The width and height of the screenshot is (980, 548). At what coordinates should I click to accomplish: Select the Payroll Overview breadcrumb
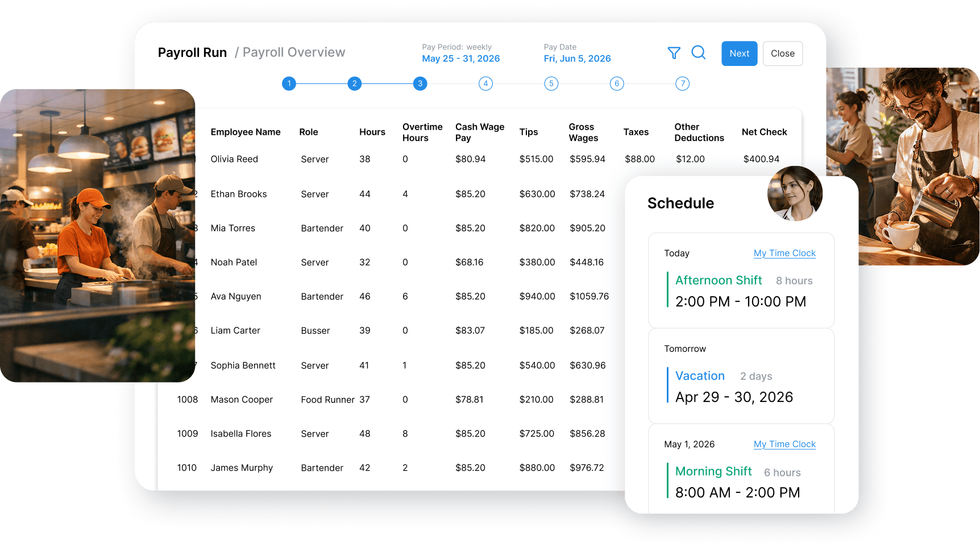[x=294, y=52]
